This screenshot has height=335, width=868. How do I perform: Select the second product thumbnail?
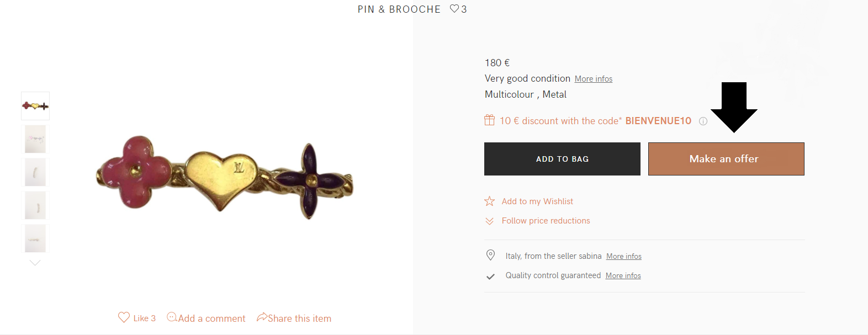[x=35, y=139]
